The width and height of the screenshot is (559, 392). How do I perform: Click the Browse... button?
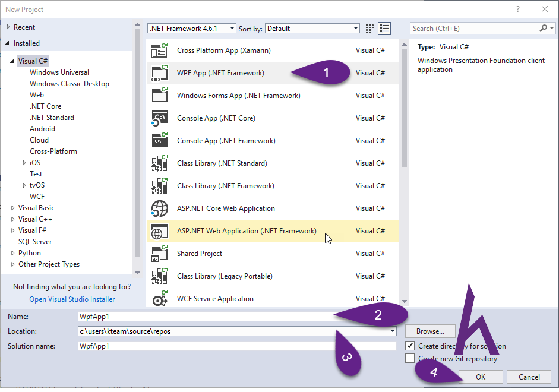(x=430, y=331)
